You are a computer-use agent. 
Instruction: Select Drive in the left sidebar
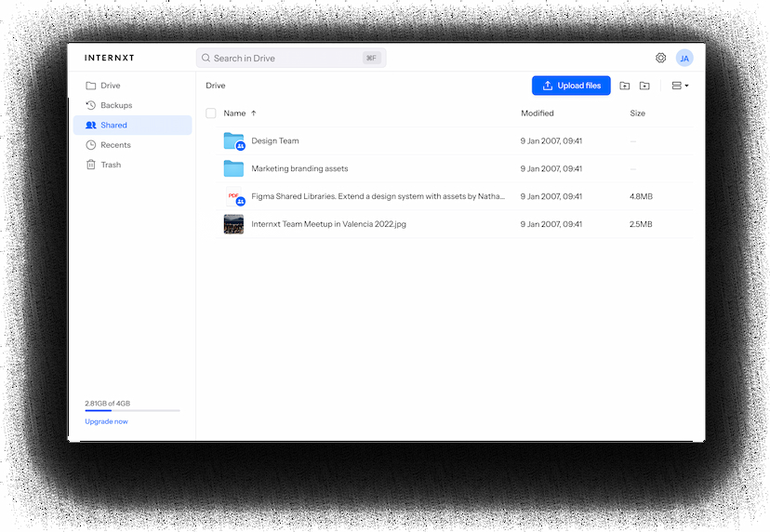pyautogui.click(x=111, y=86)
